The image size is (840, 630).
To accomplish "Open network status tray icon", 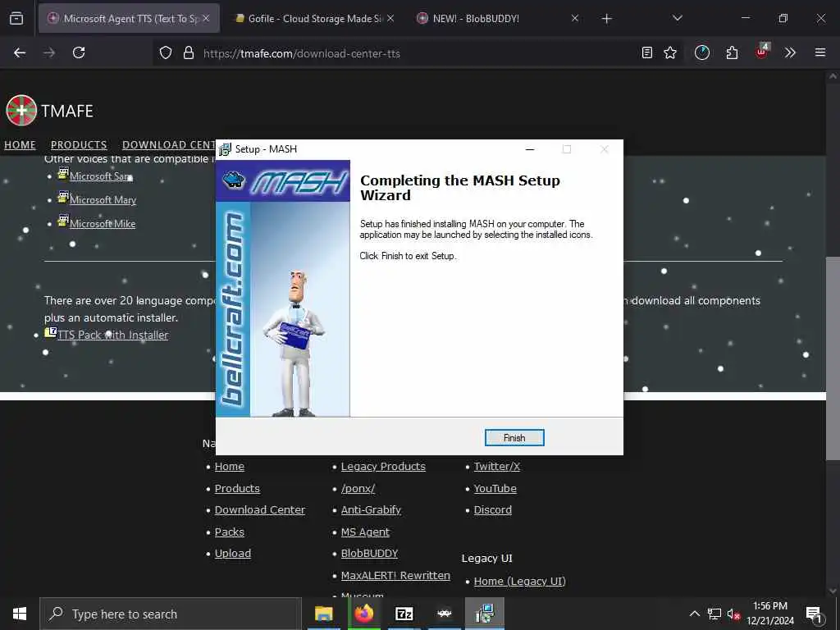I will 714,614.
